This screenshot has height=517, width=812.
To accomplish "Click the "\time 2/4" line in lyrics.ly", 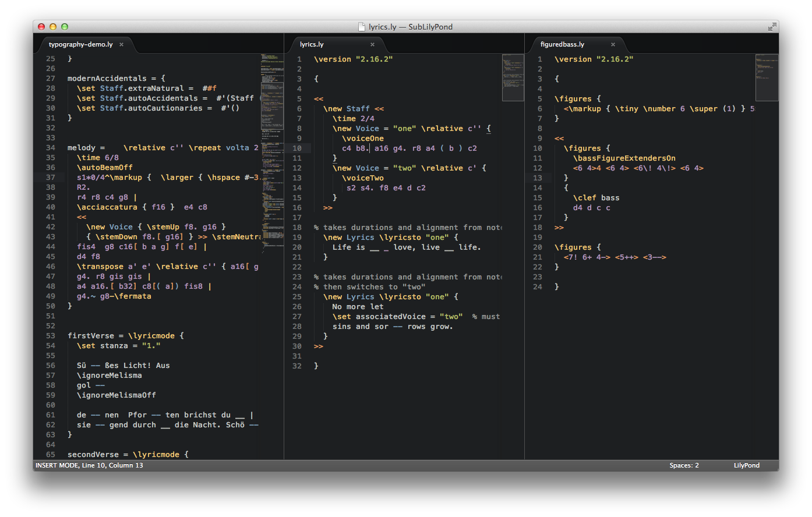I will point(354,119).
